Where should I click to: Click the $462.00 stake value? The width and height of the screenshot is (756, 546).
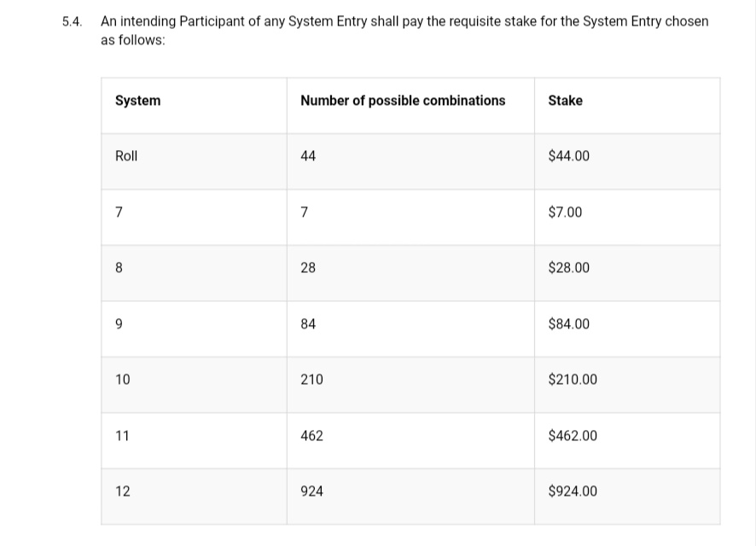click(x=573, y=436)
